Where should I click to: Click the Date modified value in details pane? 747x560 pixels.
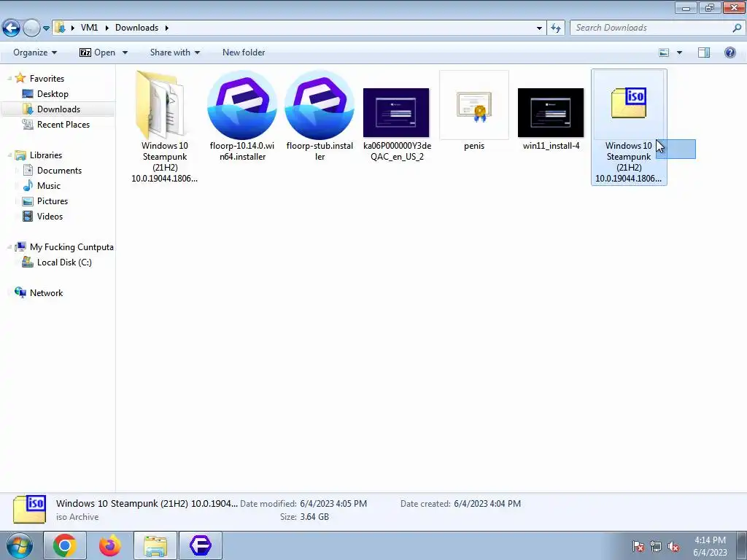click(333, 504)
